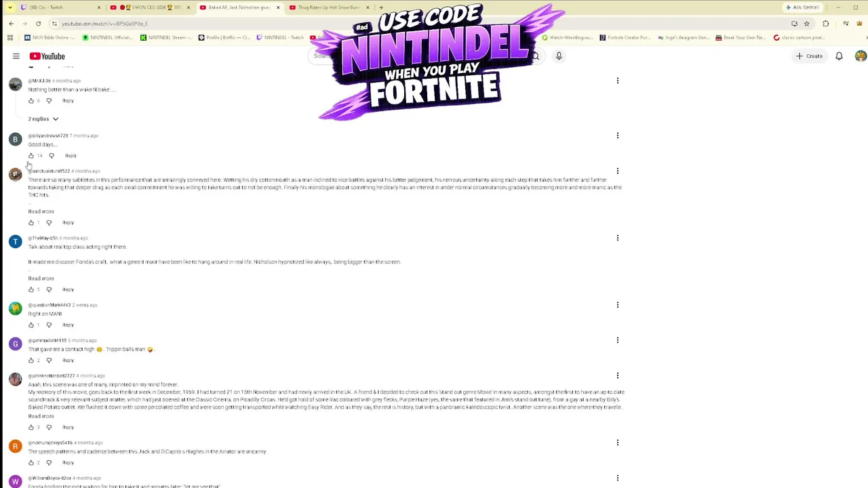Open the "NKJV Bible Online" bookmark
The image size is (868, 488).
pos(50,38)
